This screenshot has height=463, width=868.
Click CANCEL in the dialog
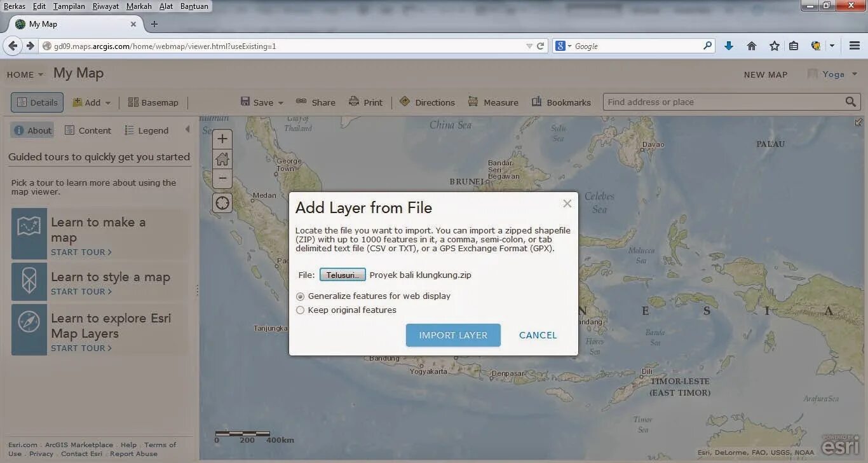click(538, 335)
